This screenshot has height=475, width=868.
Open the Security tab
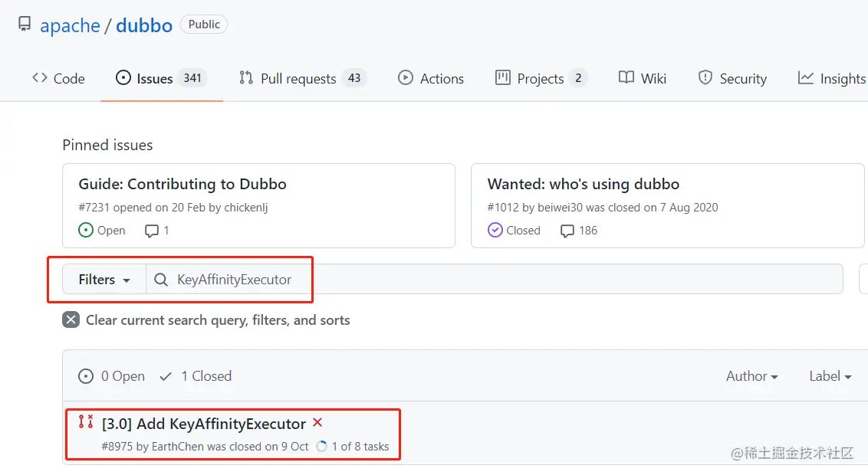tap(732, 78)
